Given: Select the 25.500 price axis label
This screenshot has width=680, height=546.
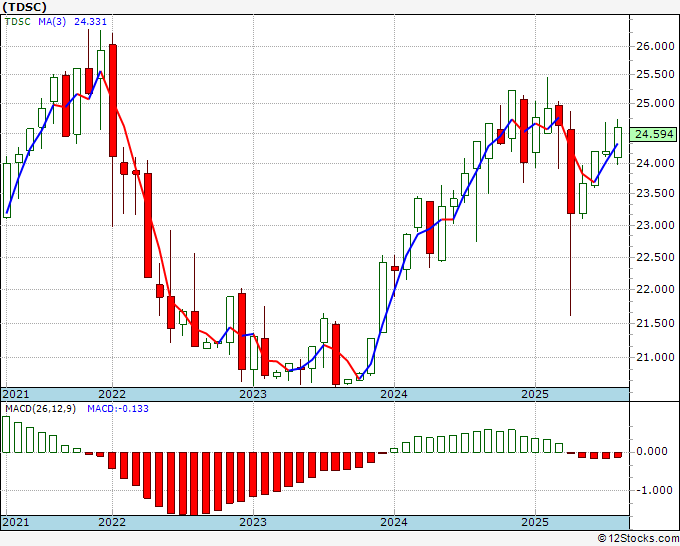Looking at the screenshot, I should click(655, 75).
